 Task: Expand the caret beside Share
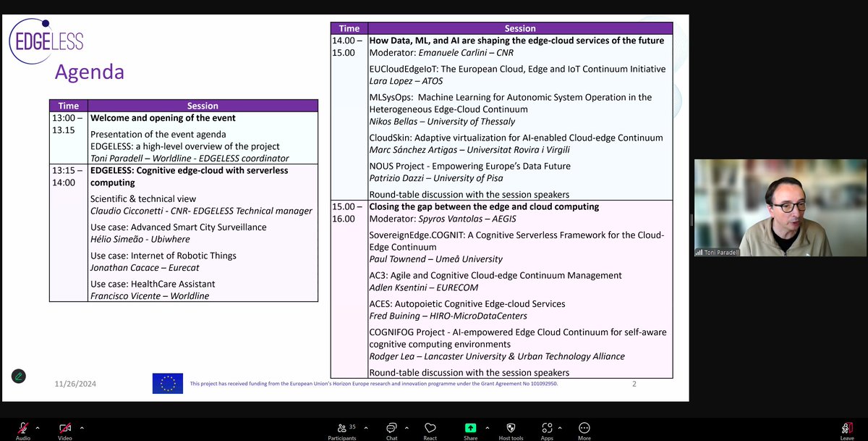[487, 427]
